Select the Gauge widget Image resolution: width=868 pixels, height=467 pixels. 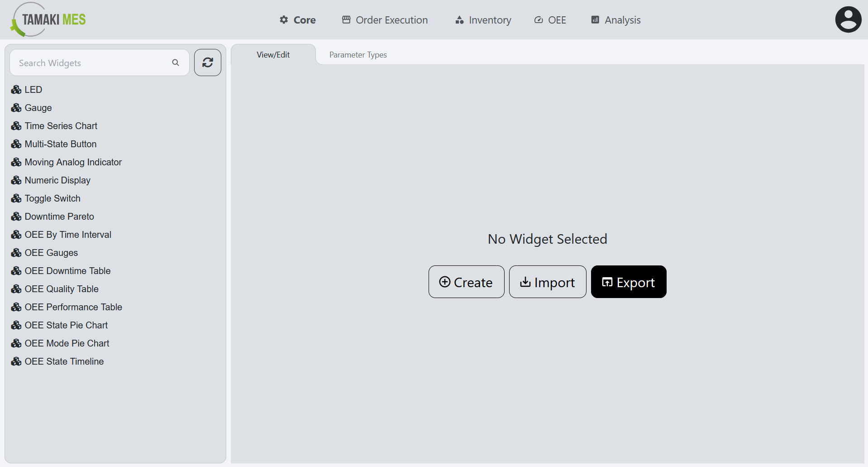tap(38, 107)
